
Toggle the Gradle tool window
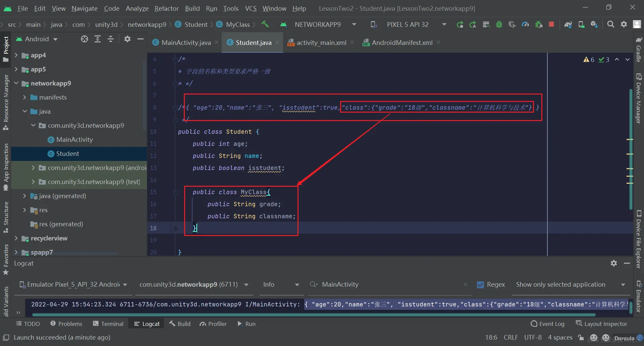(639, 49)
